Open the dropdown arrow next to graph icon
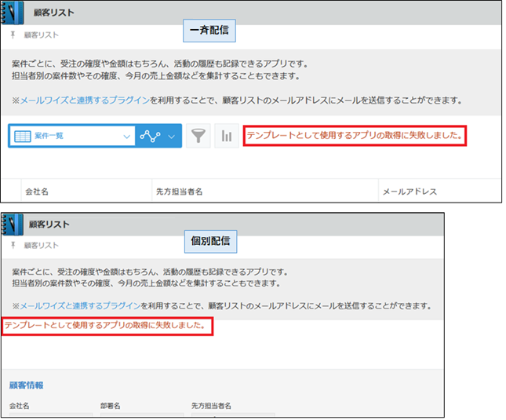 click(x=172, y=136)
